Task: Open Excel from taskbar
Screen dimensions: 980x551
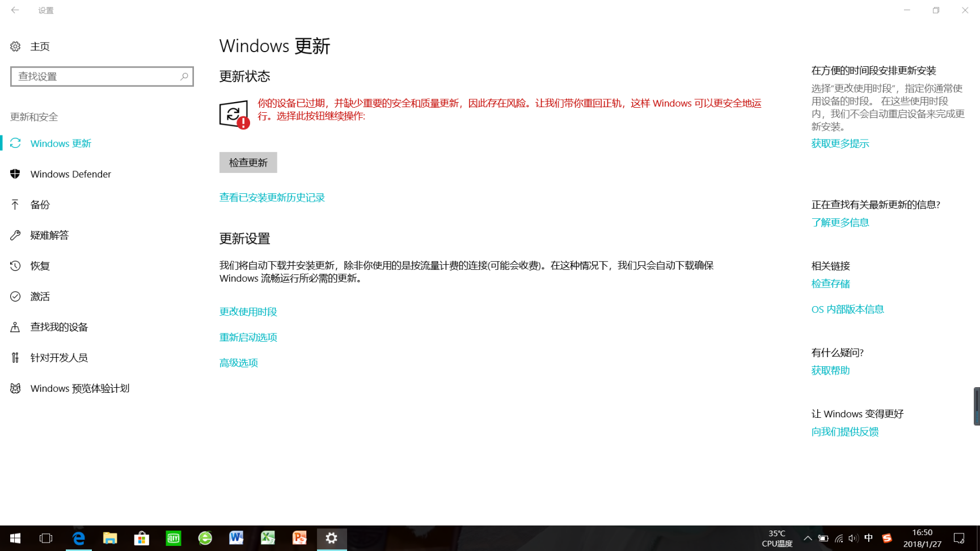Action: pyautogui.click(x=268, y=538)
